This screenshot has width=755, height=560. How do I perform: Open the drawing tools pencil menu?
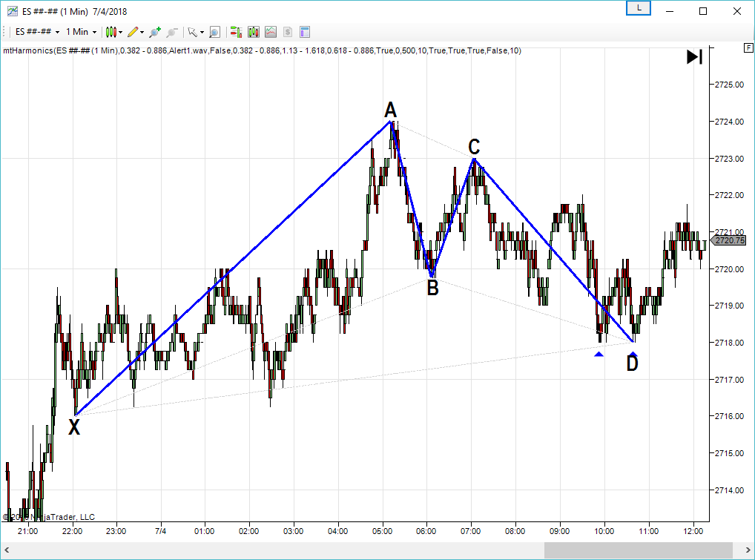(x=135, y=32)
